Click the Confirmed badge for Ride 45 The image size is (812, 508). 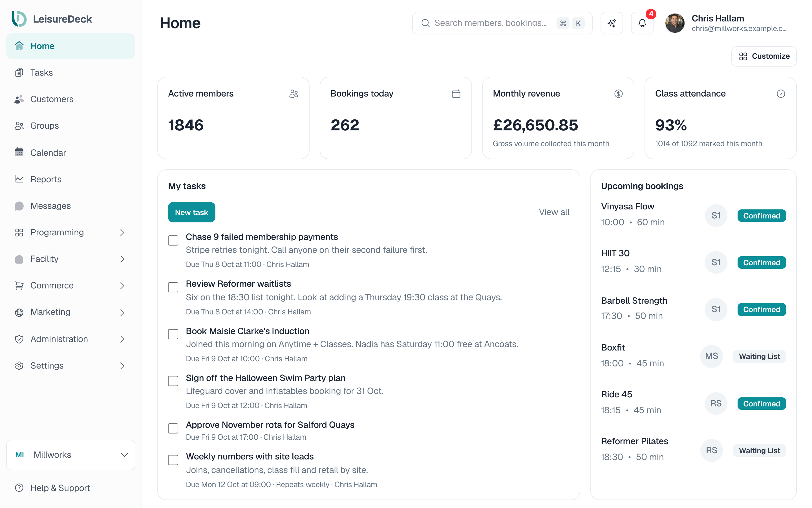click(761, 404)
